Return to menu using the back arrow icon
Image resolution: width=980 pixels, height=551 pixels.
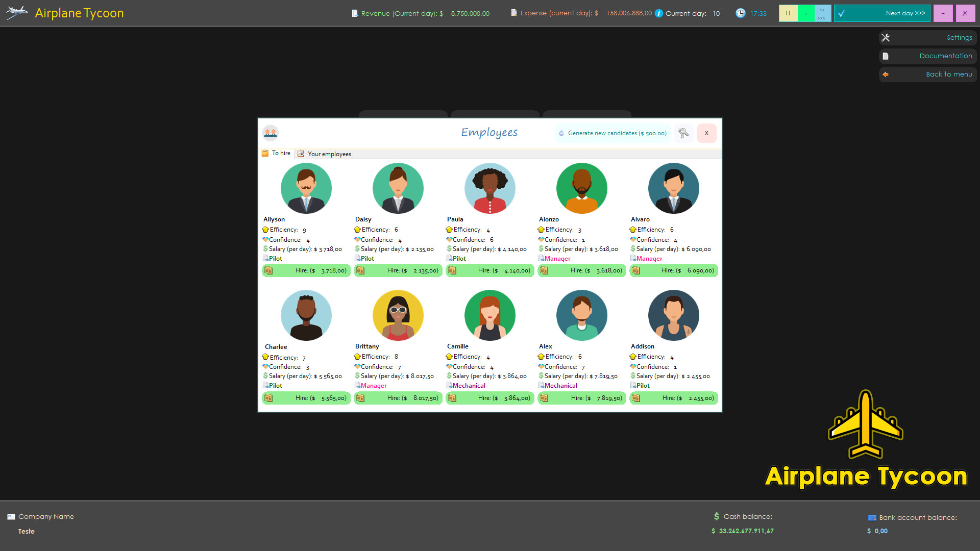click(x=886, y=74)
